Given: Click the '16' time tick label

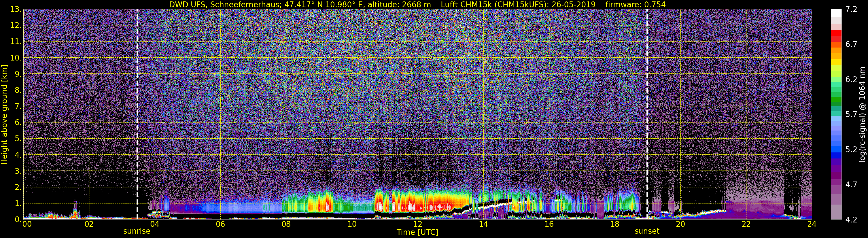Looking at the screenshot, I should pos(549,224).
